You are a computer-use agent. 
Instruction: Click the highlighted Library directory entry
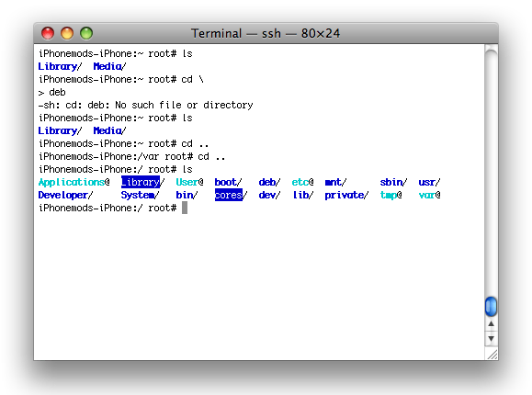click(x=141, y=182)
